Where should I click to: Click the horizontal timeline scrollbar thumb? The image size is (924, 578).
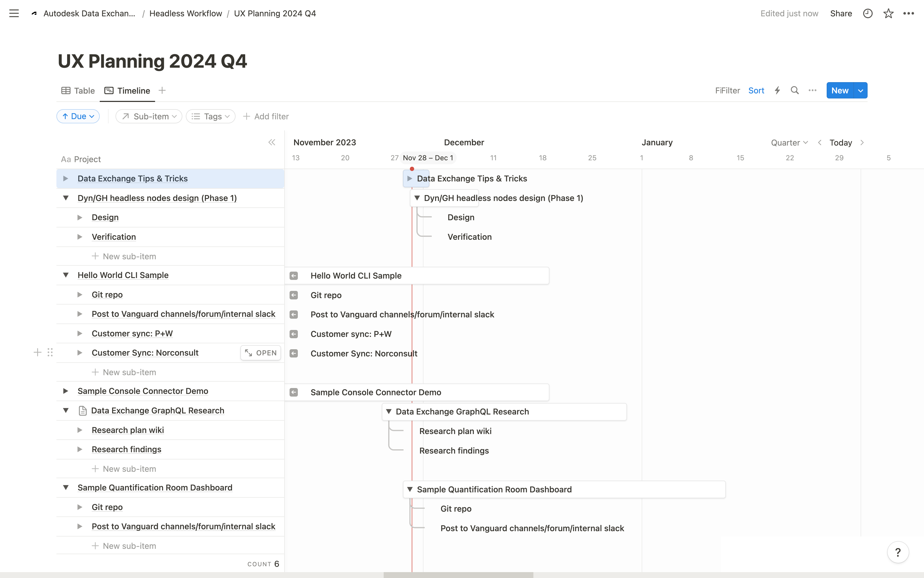(x=458, y=575)
